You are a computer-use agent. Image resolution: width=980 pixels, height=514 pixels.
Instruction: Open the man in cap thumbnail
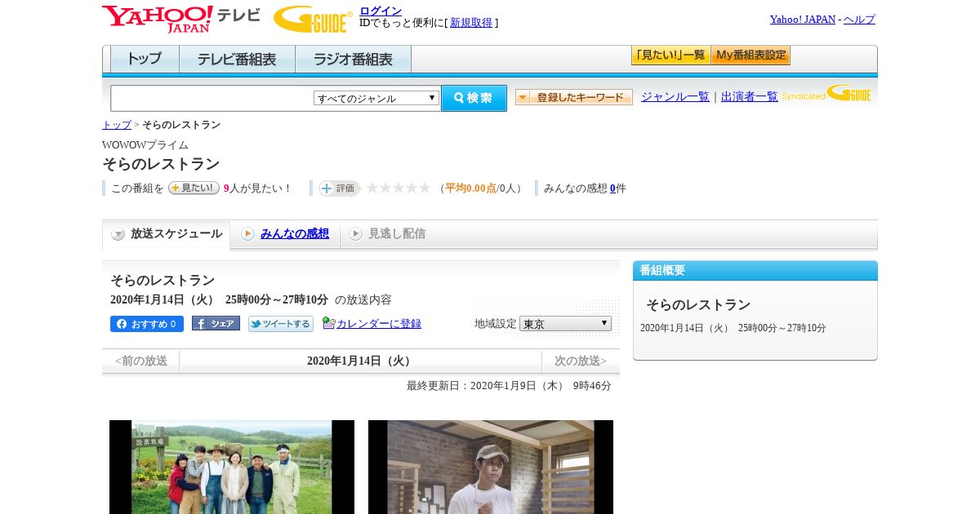(491, 467)
